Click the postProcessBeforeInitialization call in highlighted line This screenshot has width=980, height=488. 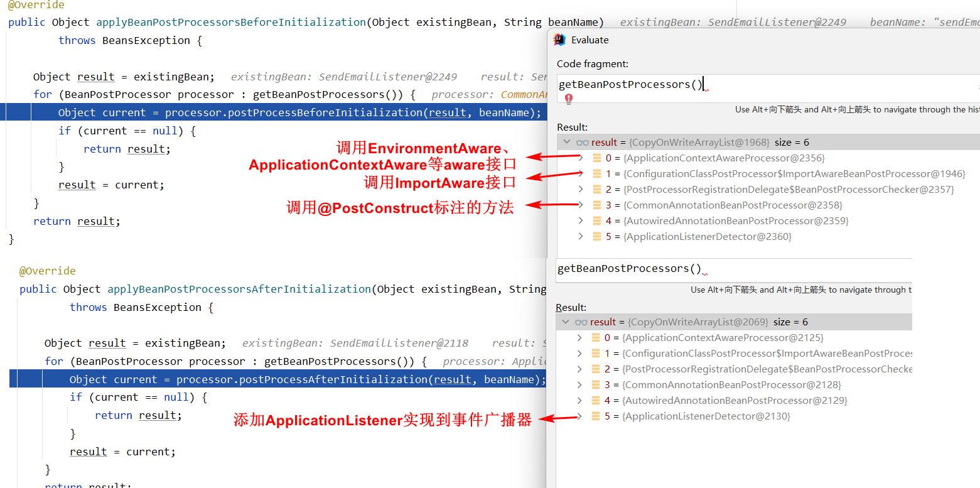(325, 112)
